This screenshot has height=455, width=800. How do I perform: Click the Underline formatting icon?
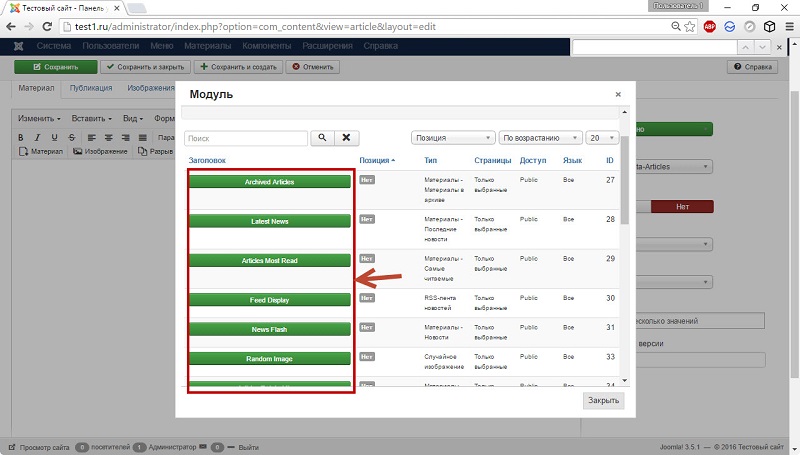pos(55,137)
